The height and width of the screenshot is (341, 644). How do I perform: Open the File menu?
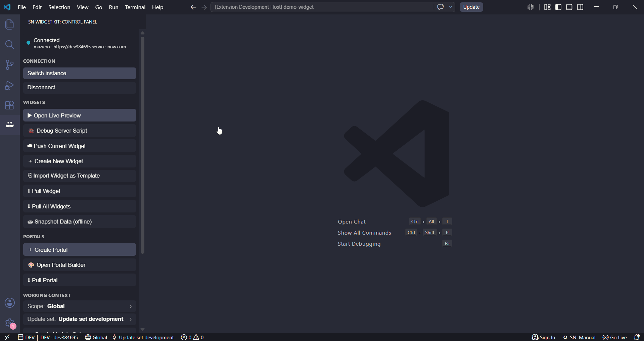(22, 7)
